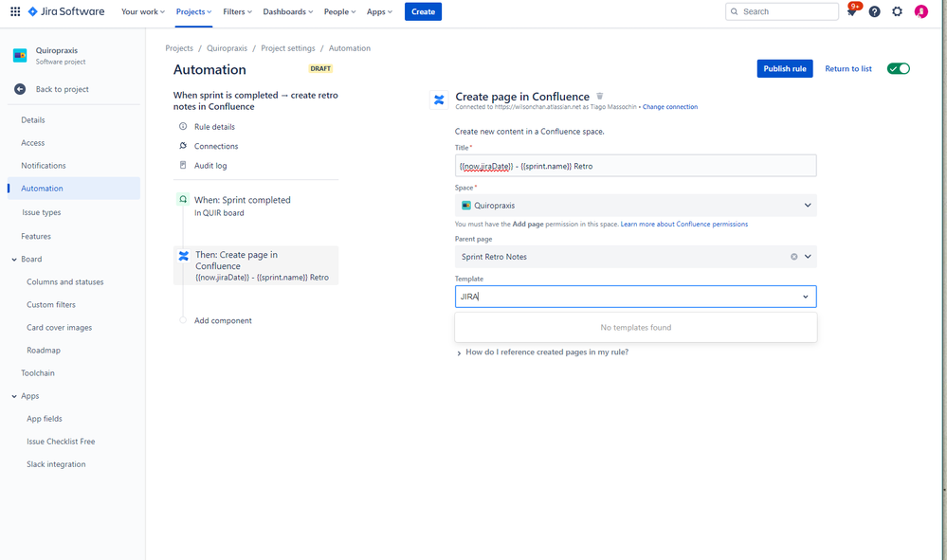The height and width of the screenshot is (560, 947).
Task: Open Slack integration
Action: (56, 464)
